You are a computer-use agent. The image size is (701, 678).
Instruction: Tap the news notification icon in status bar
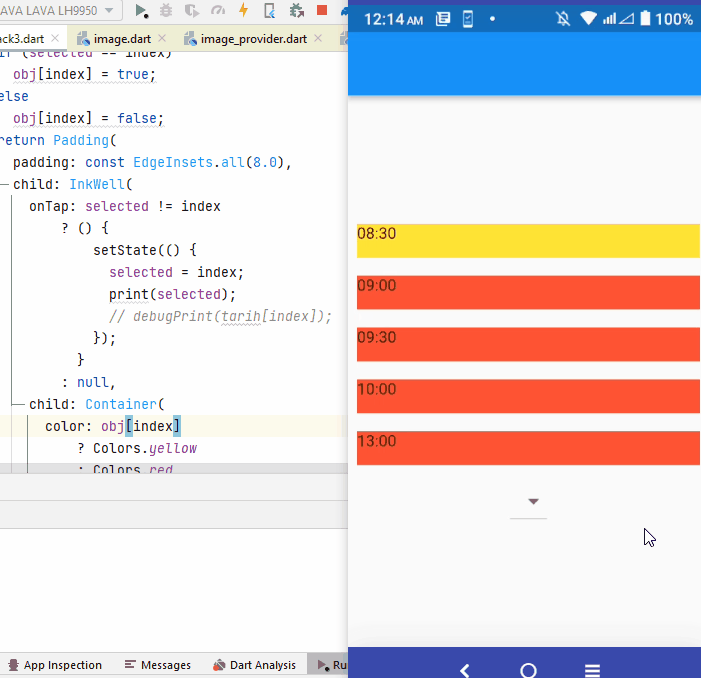click(x=443, y=19)
